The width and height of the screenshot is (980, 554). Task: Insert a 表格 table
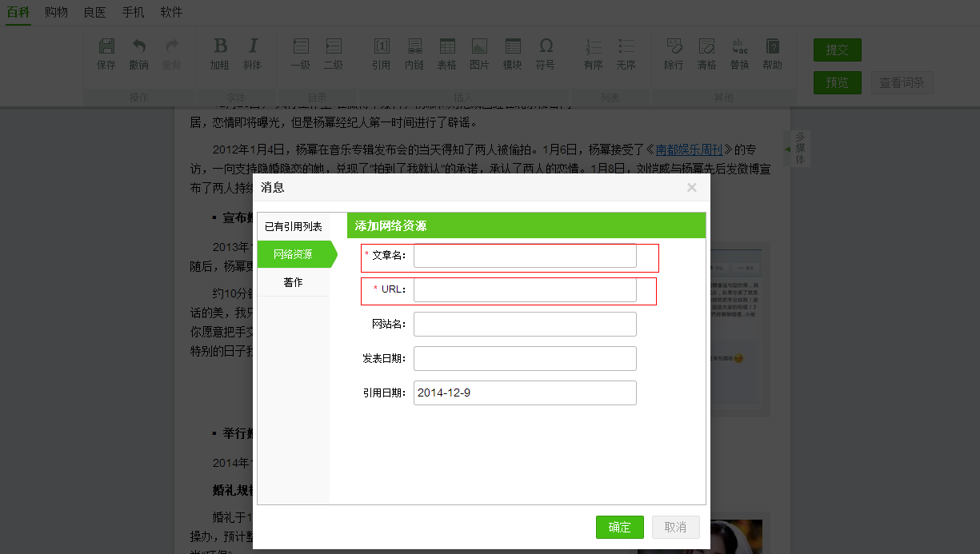(x=447, y=54)
